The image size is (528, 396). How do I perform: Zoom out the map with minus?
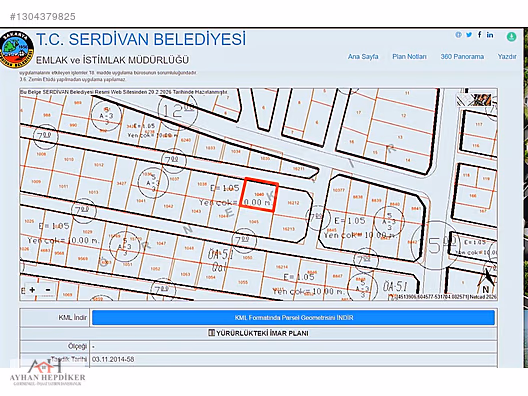pos(48,290)
